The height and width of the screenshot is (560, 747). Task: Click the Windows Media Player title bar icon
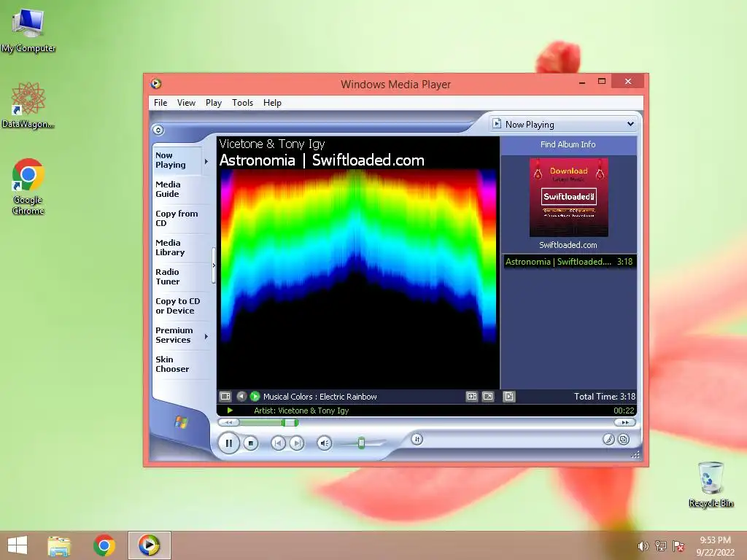pos(156,84)
